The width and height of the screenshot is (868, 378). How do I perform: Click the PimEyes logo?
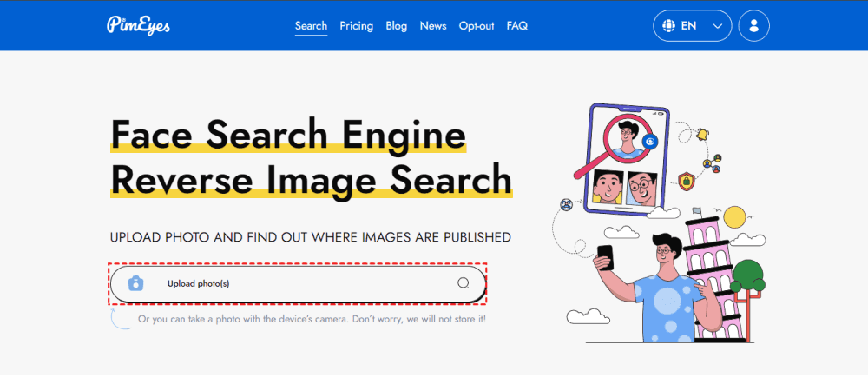point(138,25)
